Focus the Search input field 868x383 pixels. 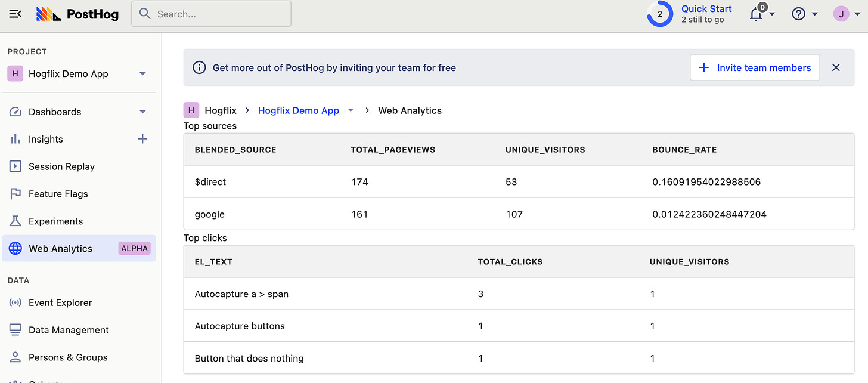(211, 14)
